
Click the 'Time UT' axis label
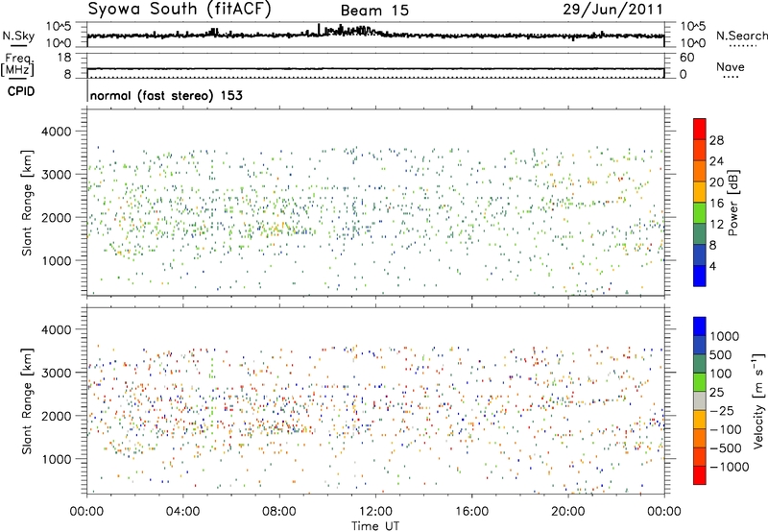375,526
